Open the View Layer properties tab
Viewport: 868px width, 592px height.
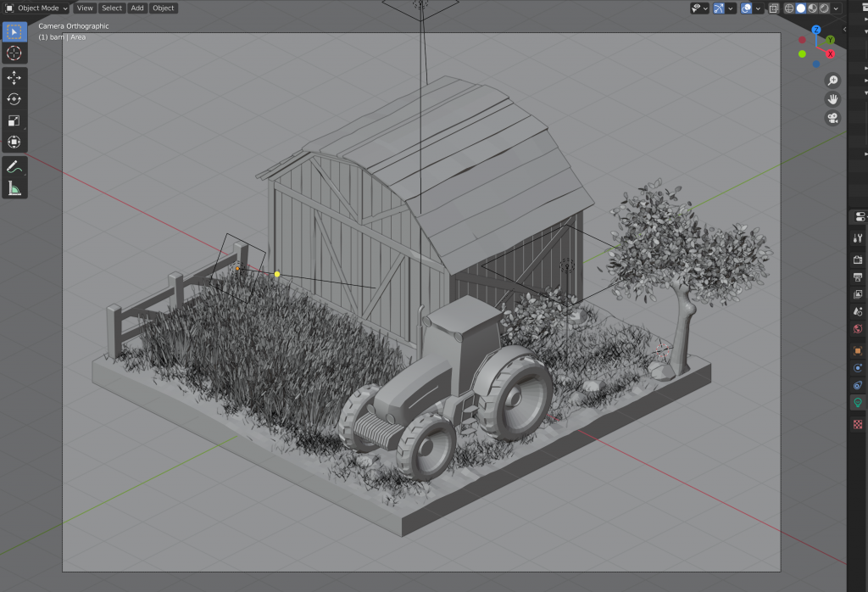click(858, 294)
